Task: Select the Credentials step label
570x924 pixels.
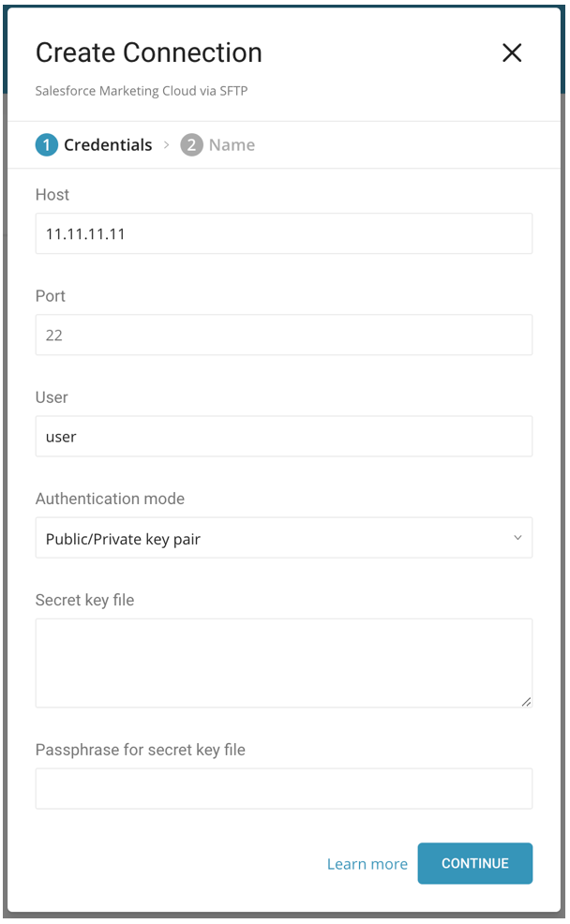Action: click(x=108, y=145)
